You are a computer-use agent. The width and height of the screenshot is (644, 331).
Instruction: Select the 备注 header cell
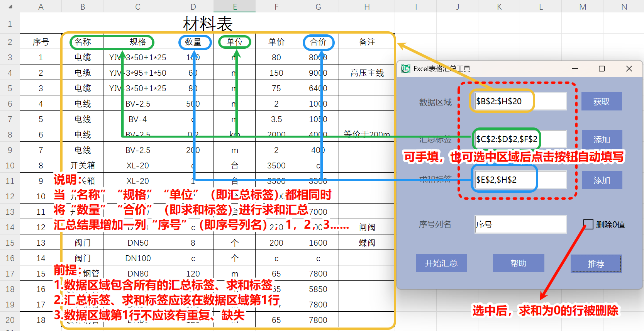point(367,42)
